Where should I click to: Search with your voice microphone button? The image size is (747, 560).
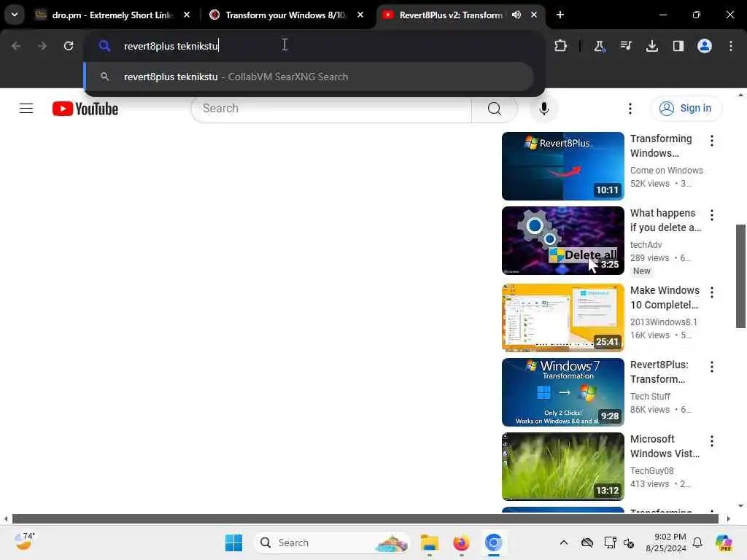coord(543,109)
